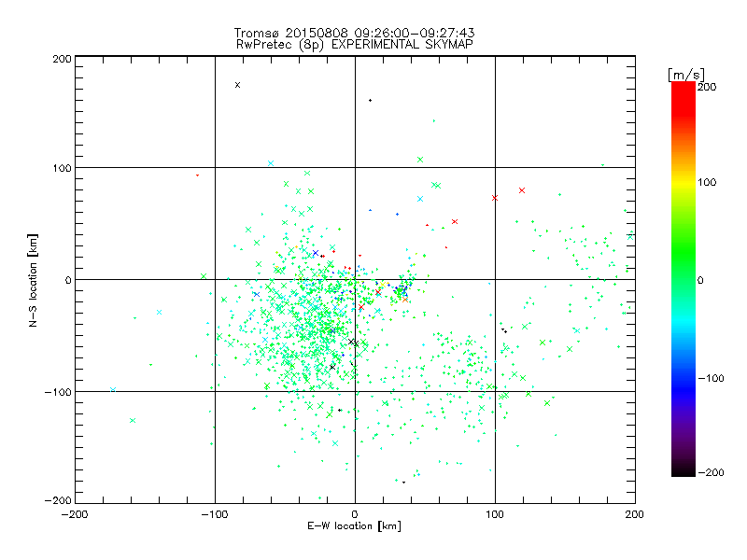This screenshot has height=560, width=747.
Task: Select the green X marker in the bottom-left near -160, -125 km
Action: pos(133,421)
